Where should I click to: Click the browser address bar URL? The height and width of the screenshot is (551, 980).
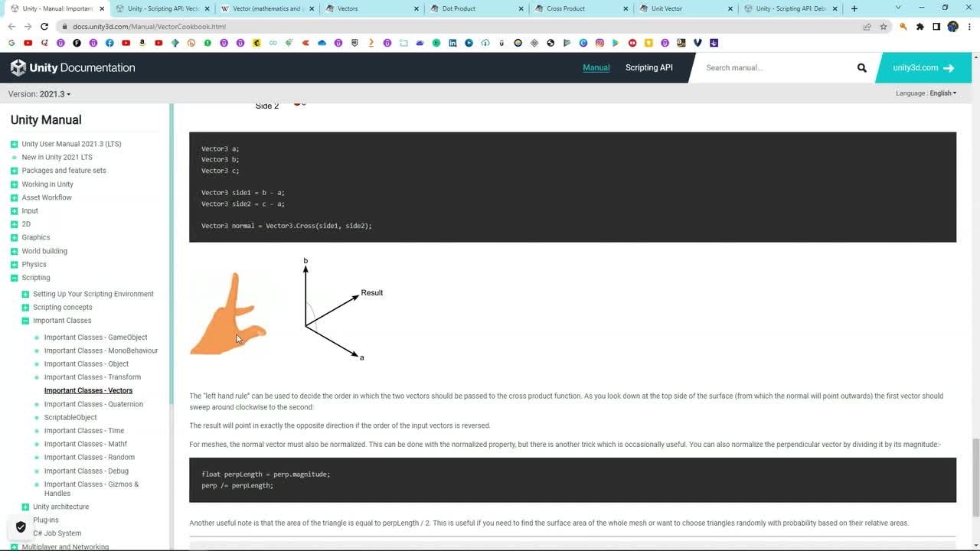point(149,26)
